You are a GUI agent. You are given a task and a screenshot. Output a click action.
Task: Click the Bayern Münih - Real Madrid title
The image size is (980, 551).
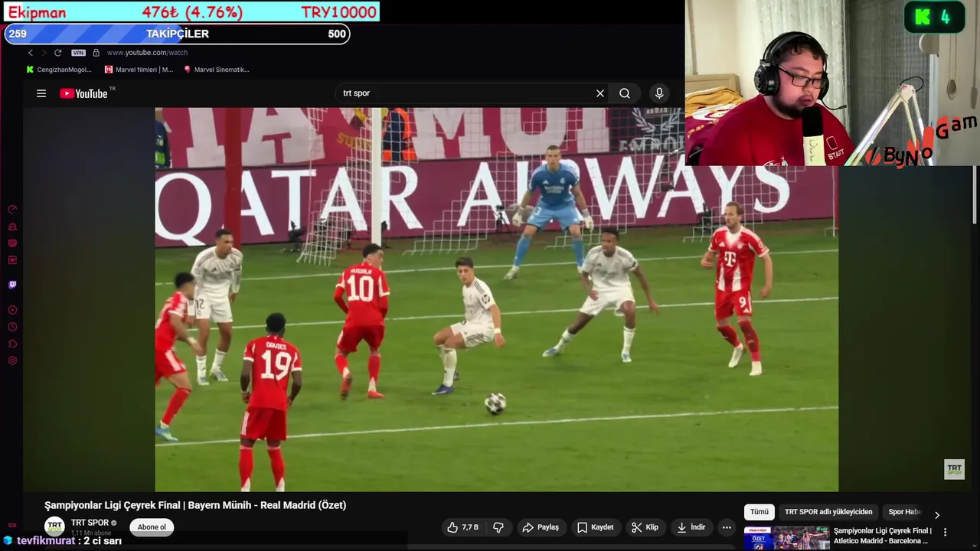click(x=195, y=505)
